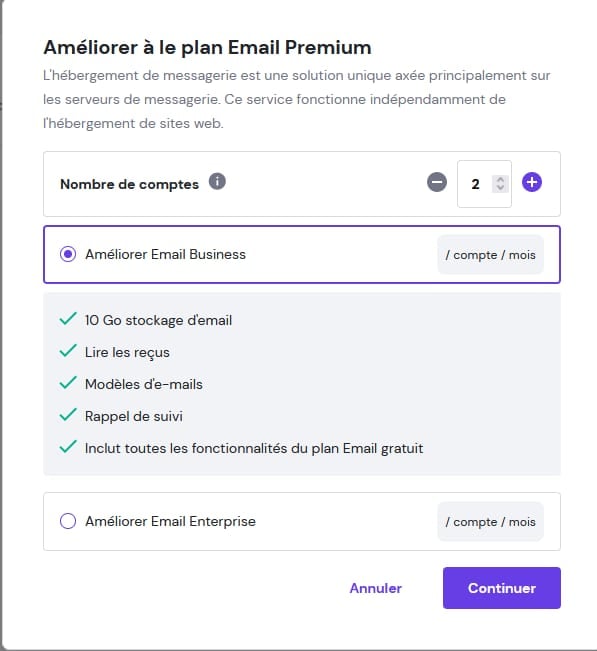
Task: Click the up arrow in the account number spinner
Action: tap(500, 180)
